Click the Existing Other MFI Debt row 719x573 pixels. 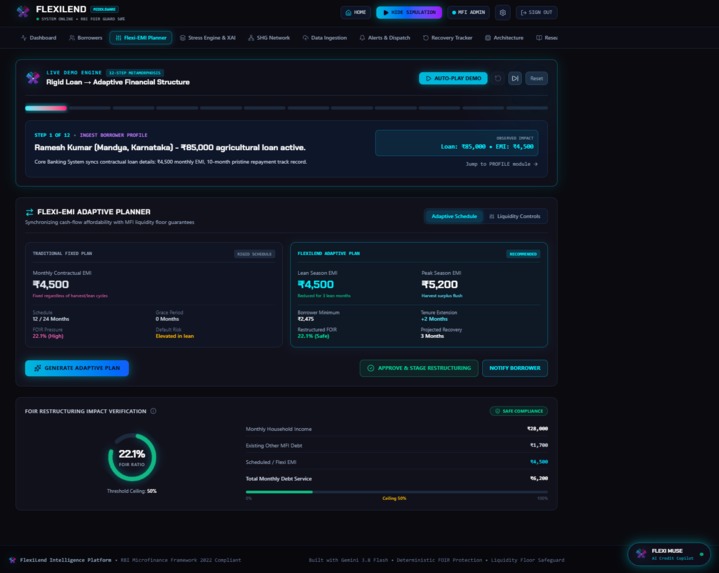[x=397, y=445]
